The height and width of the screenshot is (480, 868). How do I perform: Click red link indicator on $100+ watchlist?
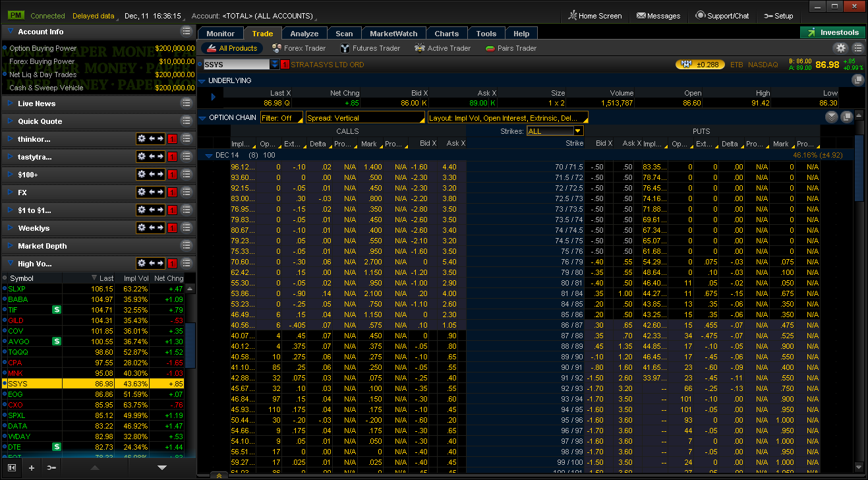coord(172,175)
